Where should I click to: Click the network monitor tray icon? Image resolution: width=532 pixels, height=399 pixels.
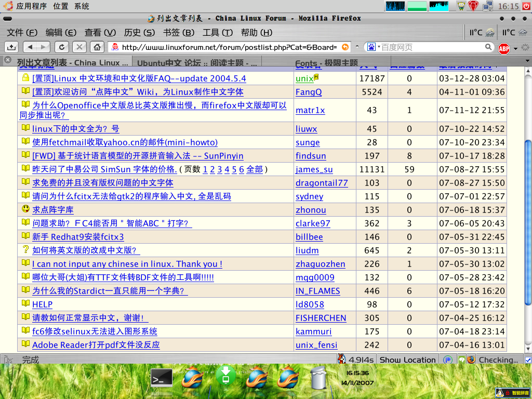pos(488,6)
